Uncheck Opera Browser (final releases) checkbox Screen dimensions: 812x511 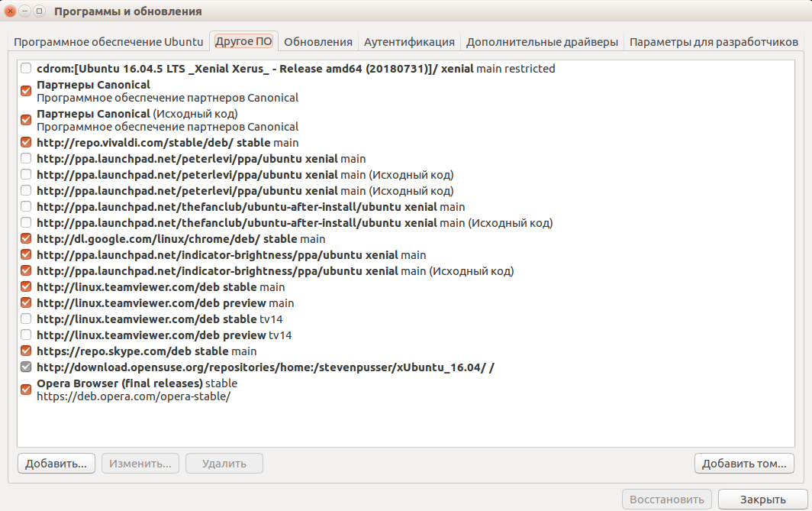click(26, 390)
